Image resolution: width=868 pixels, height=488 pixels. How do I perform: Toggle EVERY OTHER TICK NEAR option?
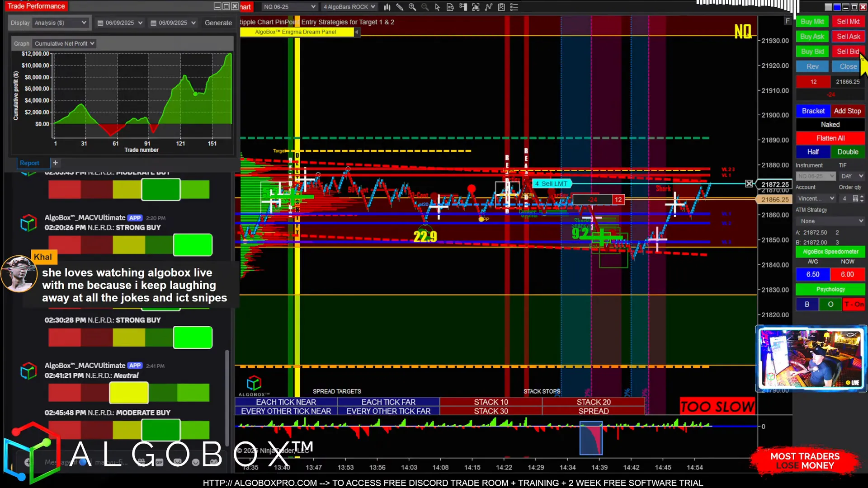[286, 411]
